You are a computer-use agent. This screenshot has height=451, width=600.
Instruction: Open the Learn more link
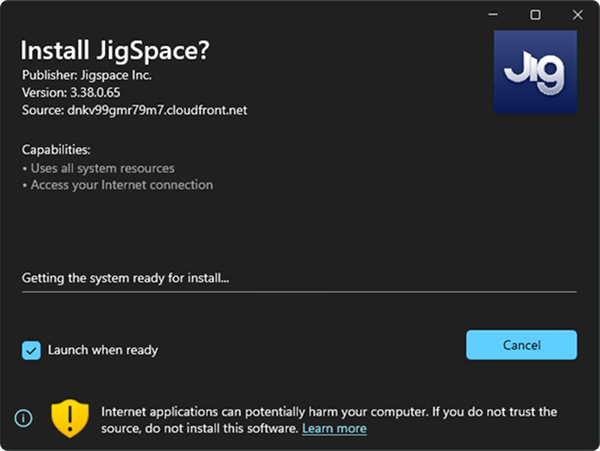(x=334, y=428)
